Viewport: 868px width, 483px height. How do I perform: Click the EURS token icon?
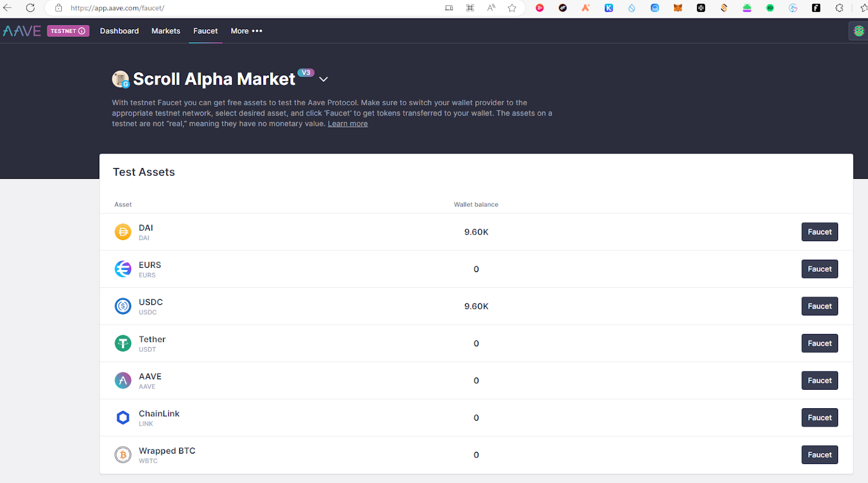[123, 269]
